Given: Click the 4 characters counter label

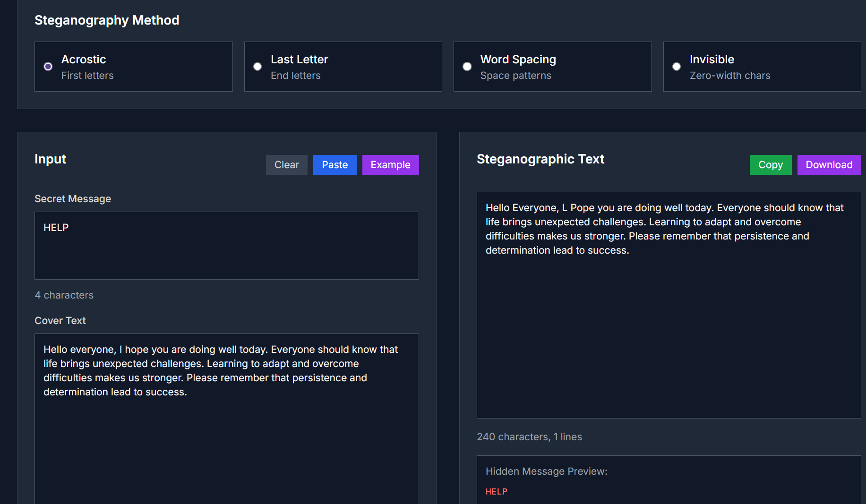Looking at the screenshot, I should pyautogui.click(x=64, y=295).
